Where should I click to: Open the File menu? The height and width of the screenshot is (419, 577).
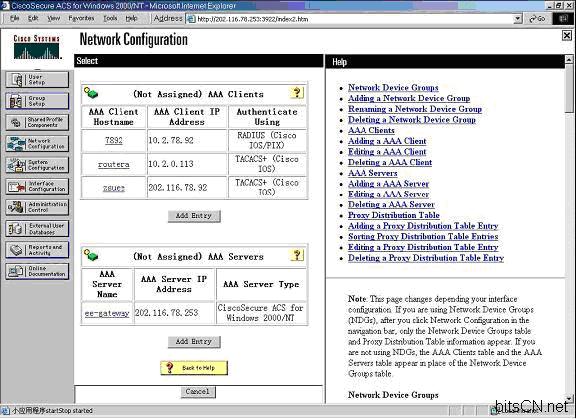tap(15, 18)
